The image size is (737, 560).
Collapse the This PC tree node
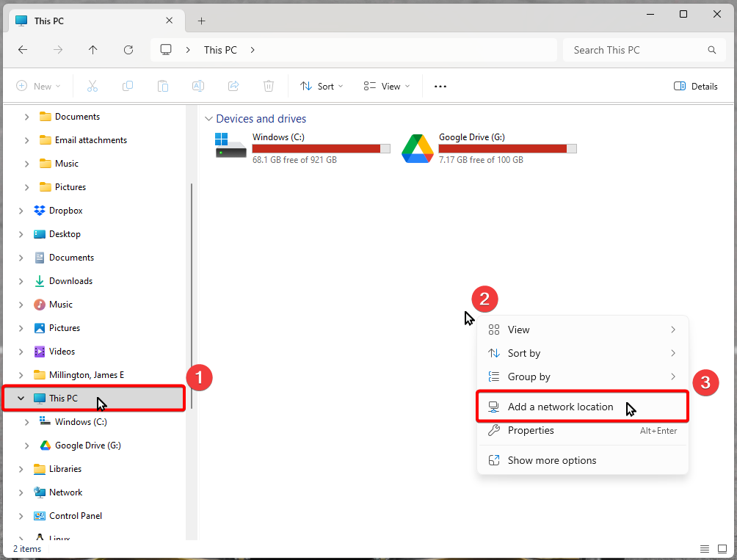[x=21, y=399]
